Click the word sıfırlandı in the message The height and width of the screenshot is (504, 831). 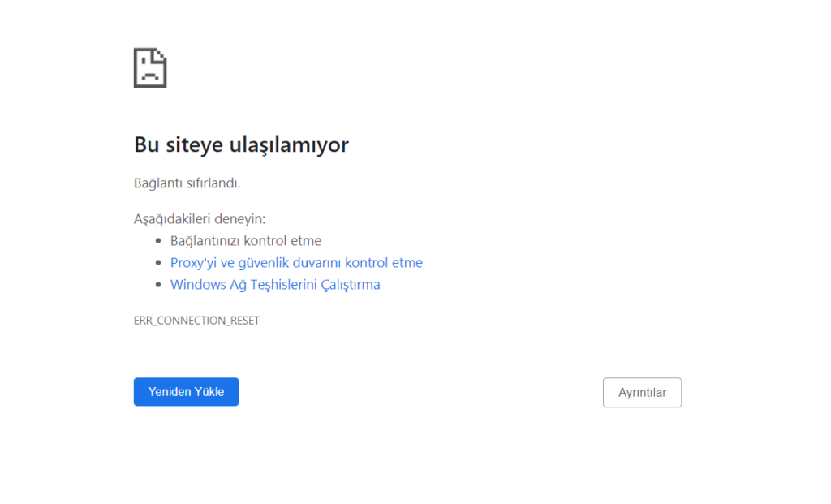tap(213, 183)
